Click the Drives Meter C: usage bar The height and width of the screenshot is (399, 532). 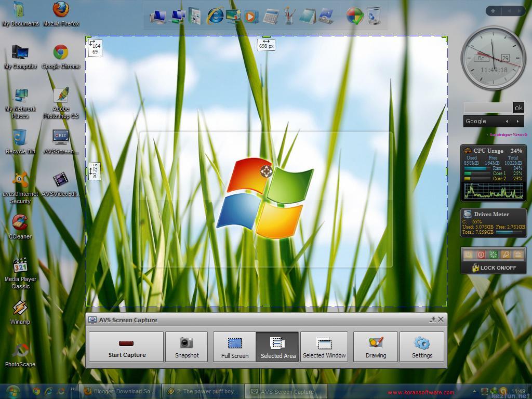509,232
